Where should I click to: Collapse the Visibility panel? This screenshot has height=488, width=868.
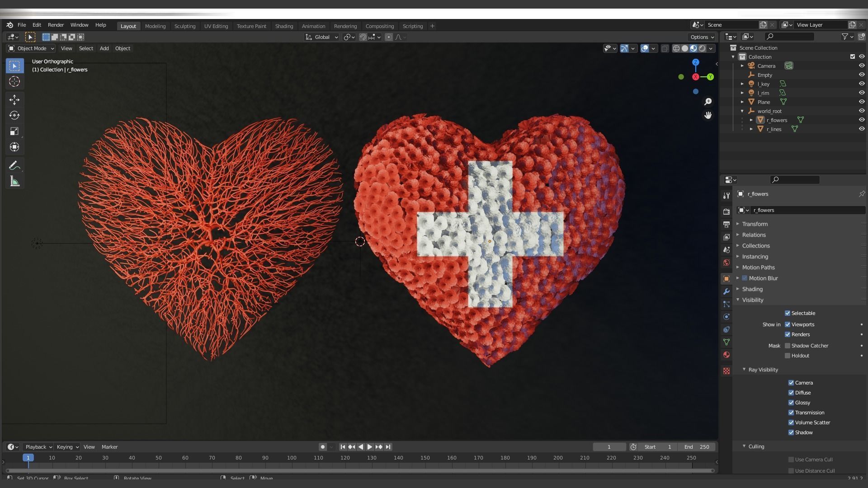pos(752,300)
